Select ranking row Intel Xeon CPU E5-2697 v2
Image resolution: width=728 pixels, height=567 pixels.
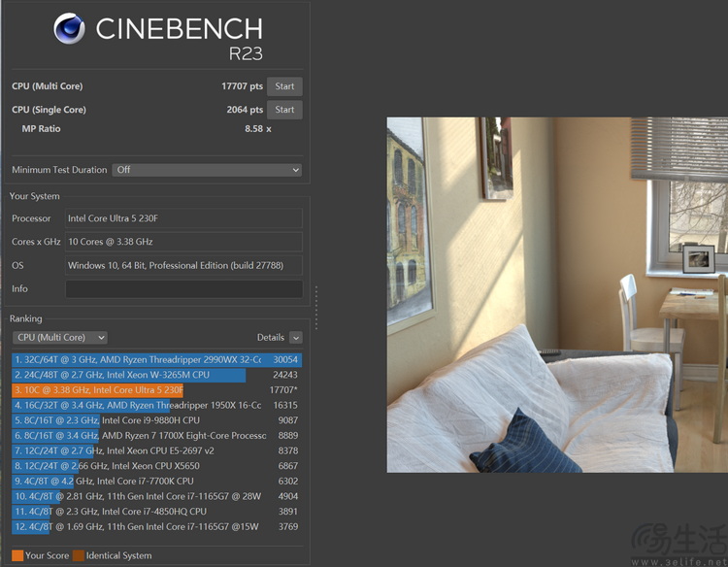tap(157, 450)
